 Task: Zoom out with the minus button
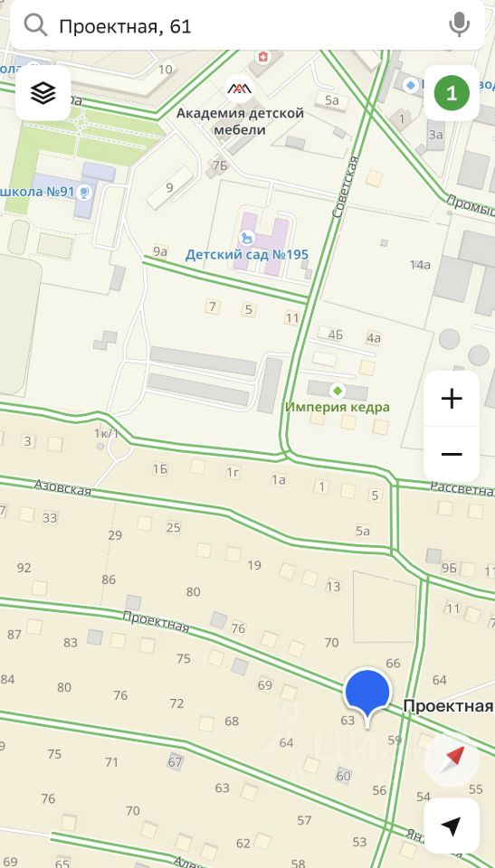(452, 455)
